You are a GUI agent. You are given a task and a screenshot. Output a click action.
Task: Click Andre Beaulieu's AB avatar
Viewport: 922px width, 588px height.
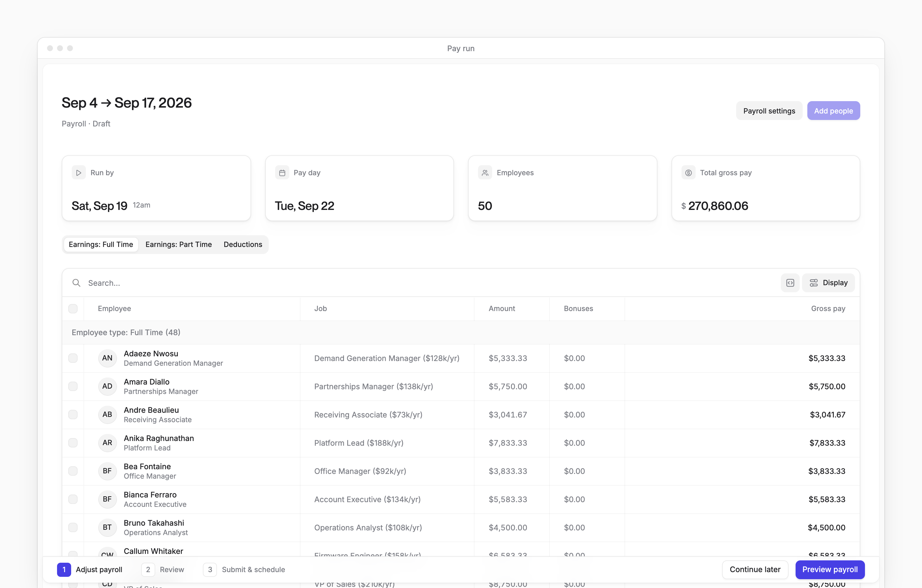[107, 415]
